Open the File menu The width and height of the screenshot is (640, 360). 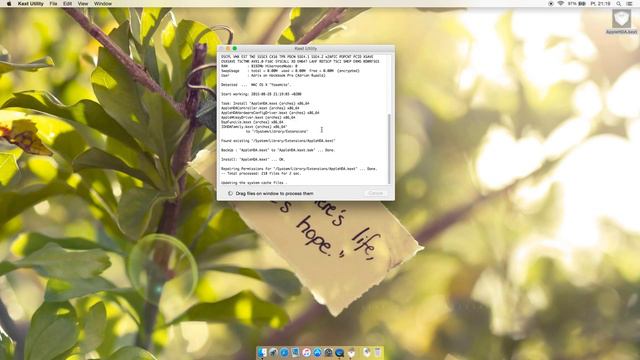click(53, 3)
